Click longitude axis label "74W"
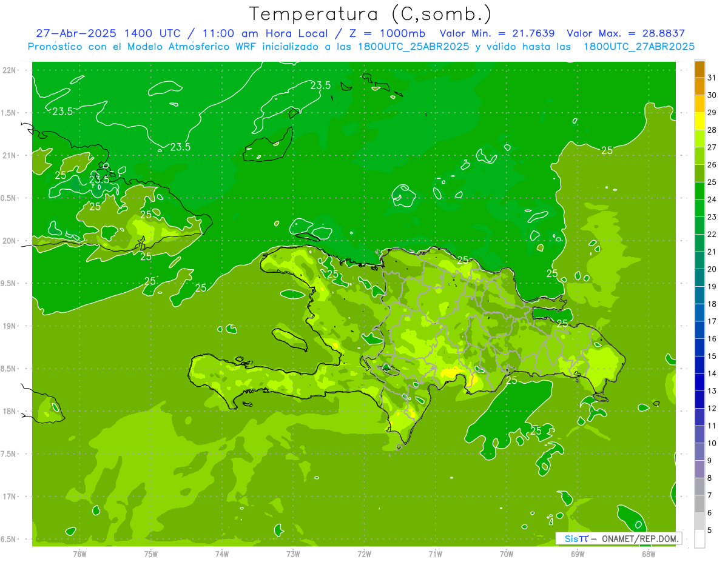This screenshot has width=728, height=562. point(222,554)
